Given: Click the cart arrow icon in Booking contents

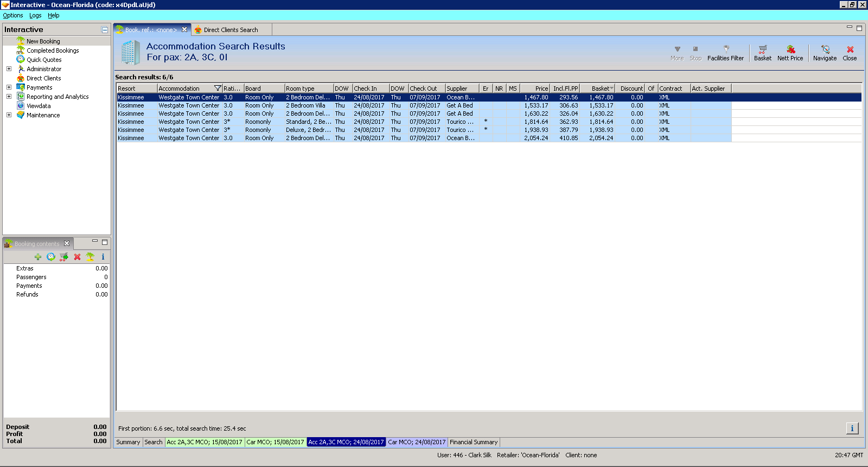Looking at the screenshot, I should [64, 257].
